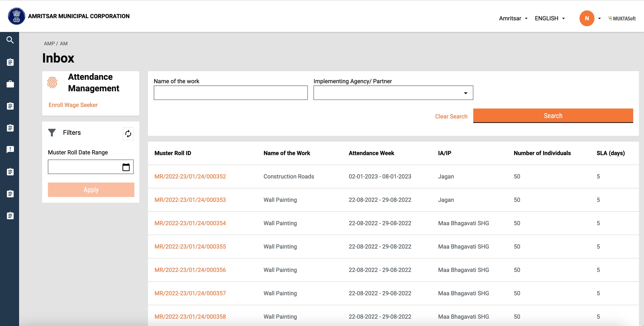Open the briefcase icon in sidebar
The height and width of the screenshot is (326, 644).
[x=10, y=84]
